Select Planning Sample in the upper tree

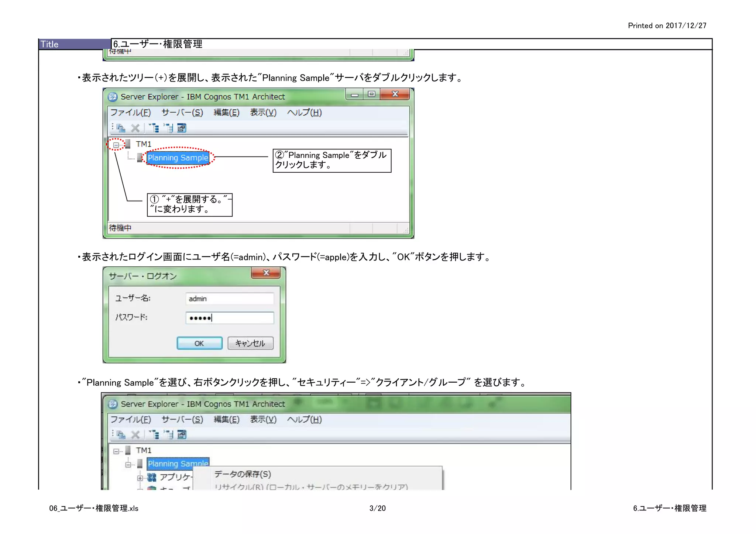point(178,158)
